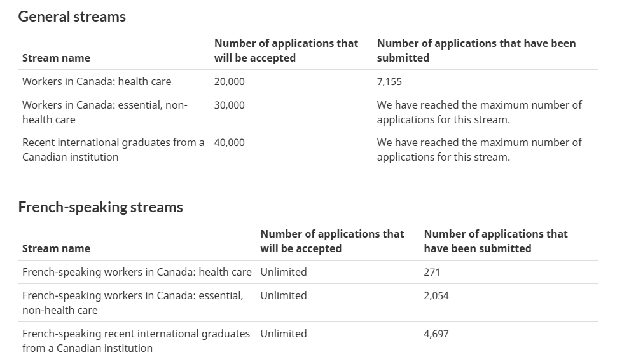
Task: Select the Workers in Canada: health care row label
Action: [x=97, y=82]
